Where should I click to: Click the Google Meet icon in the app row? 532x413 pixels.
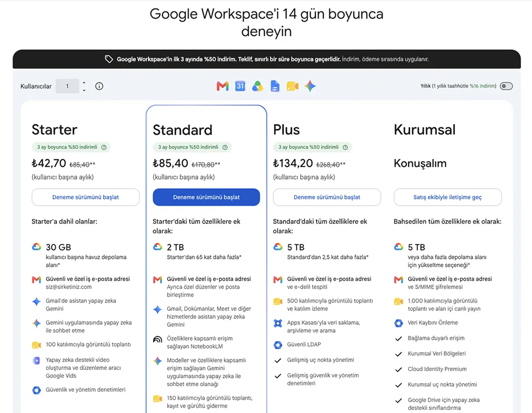pos(293,86)
